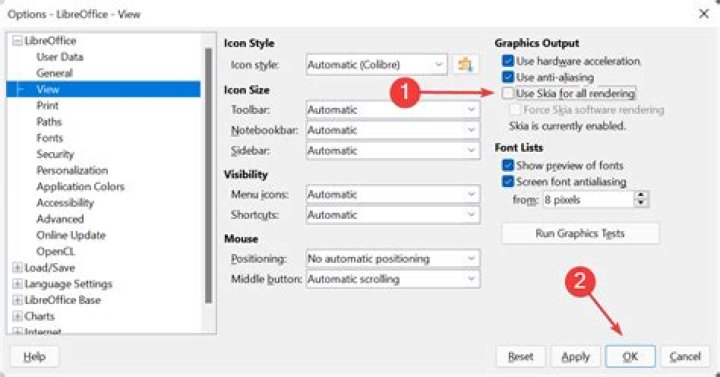The image size is (720, 377).
Task: Open the Middle button dropdown
Action: click(x=393, y=279)
